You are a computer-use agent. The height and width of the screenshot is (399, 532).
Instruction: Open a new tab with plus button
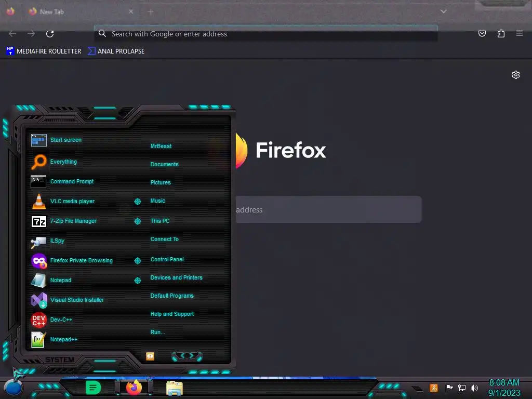click(x=150, y=12)
